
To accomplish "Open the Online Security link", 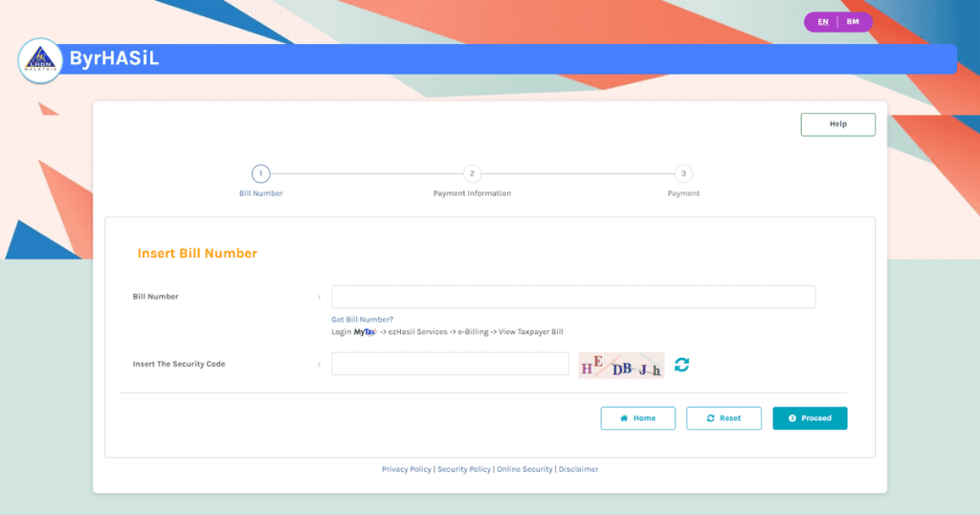I will click(524, 470).
